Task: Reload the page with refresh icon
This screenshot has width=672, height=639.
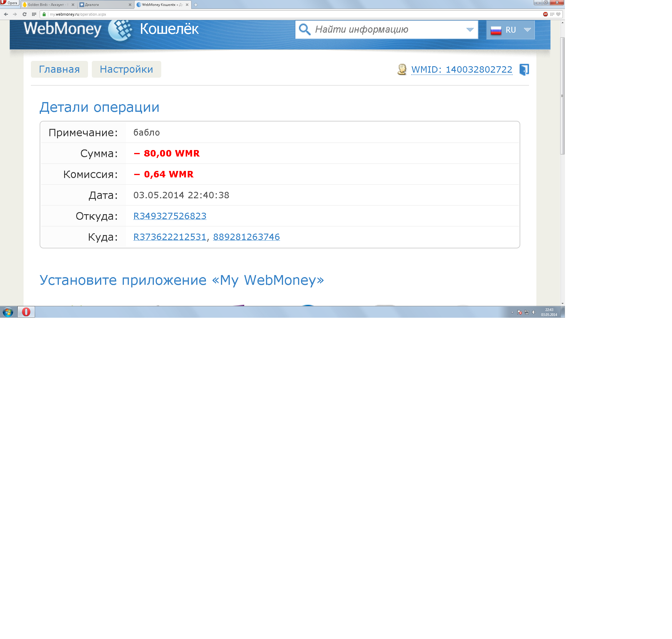Action: (24, 14)
